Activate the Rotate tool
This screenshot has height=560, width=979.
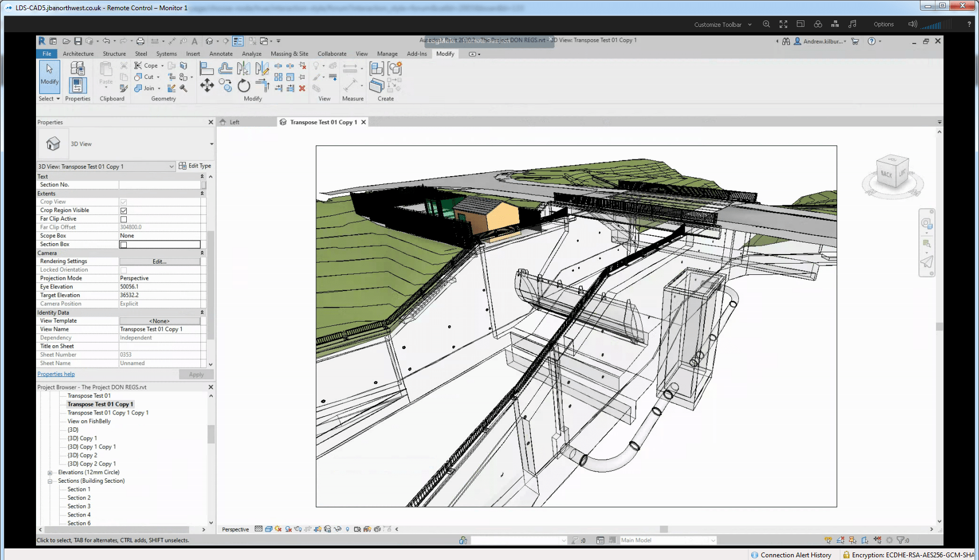[244, 86]
